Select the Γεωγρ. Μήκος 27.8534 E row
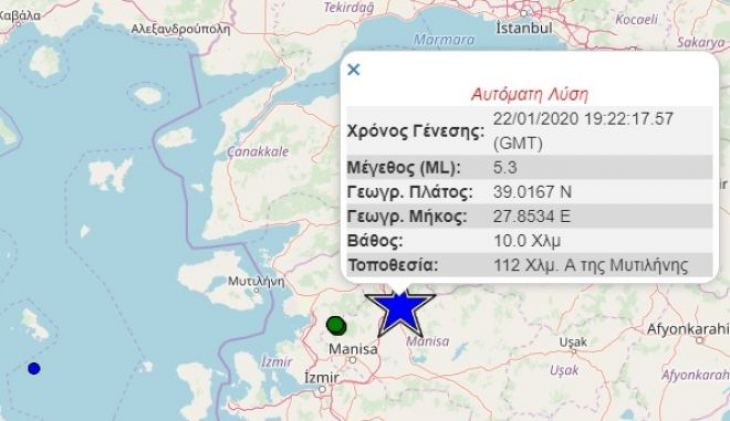 click(529, 216)
